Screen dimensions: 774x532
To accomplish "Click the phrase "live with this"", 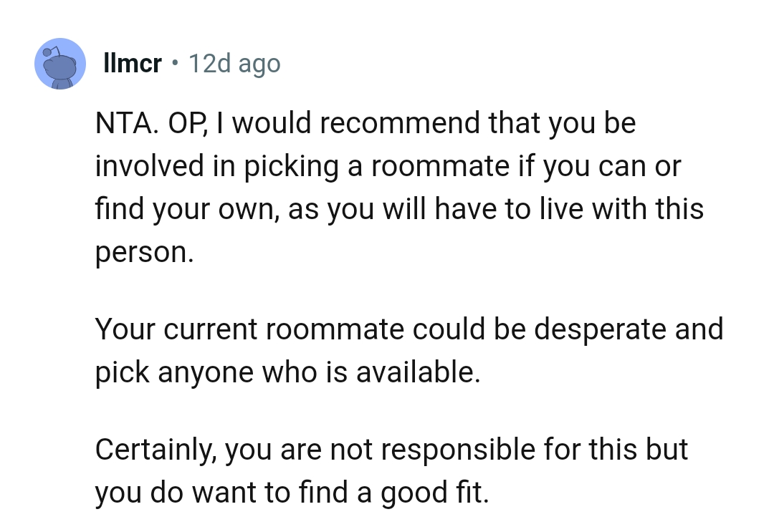I will [621, 209].
